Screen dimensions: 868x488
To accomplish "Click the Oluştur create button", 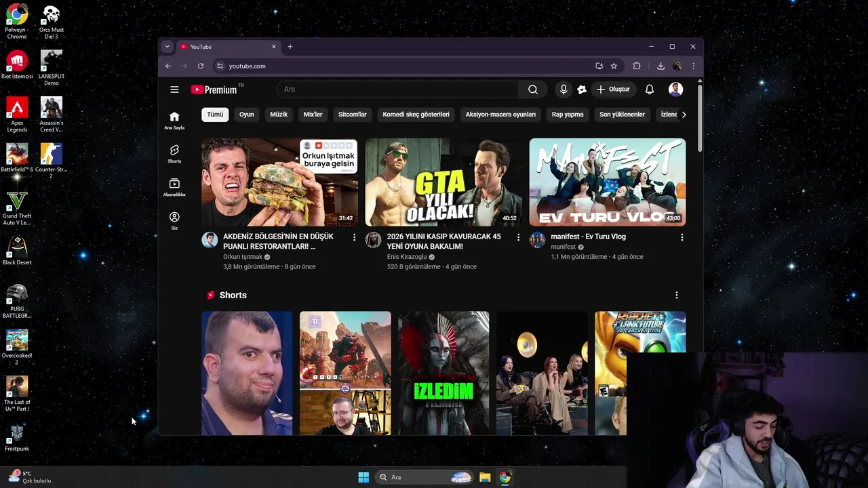I will click(x=613, y=89).
